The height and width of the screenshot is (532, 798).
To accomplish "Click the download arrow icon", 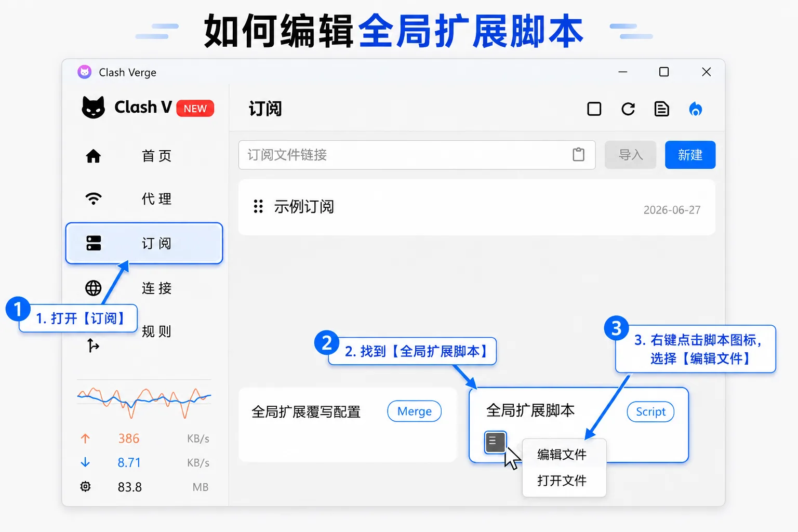I will (x=86, y=462).
